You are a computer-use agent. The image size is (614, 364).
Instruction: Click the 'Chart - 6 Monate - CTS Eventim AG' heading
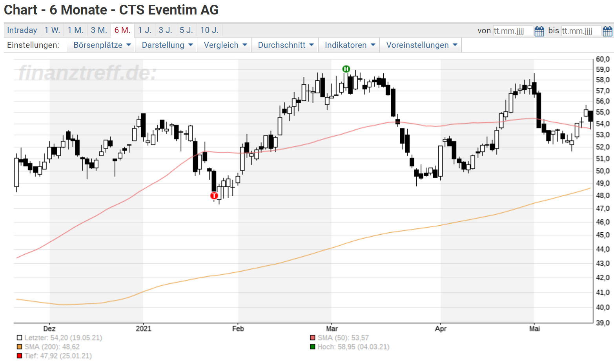111,10
